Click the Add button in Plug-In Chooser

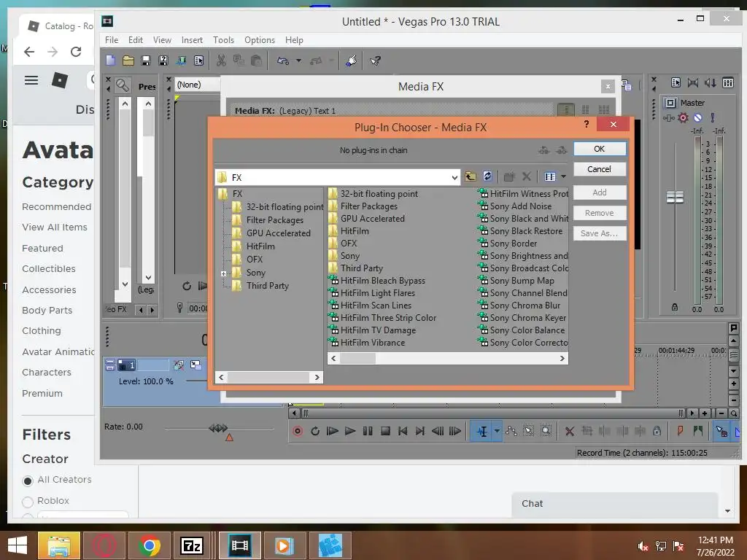600,192
